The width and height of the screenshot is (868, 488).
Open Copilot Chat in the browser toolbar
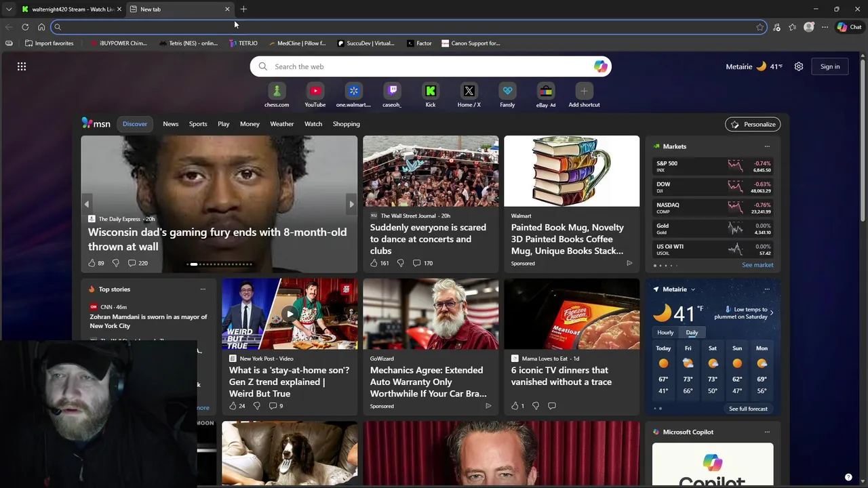tap(849, 27)
